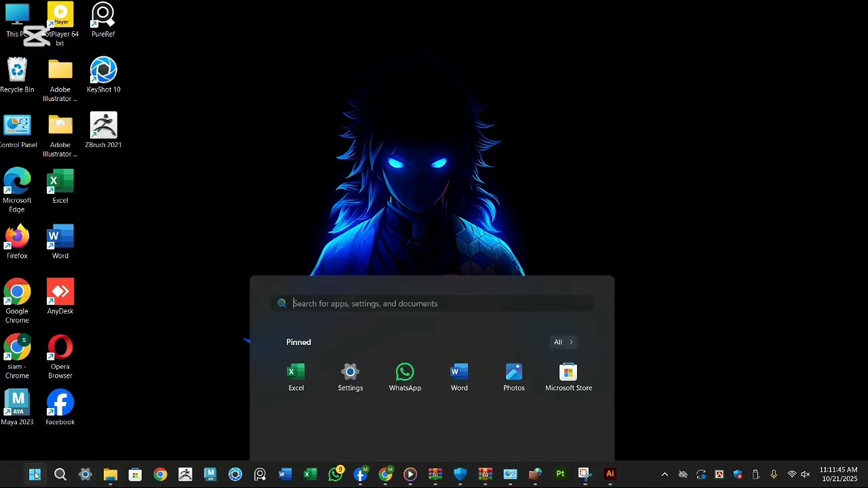
Task: Open Microsoft Store icon on the taskbar
Action: click(x=136, y=474)
